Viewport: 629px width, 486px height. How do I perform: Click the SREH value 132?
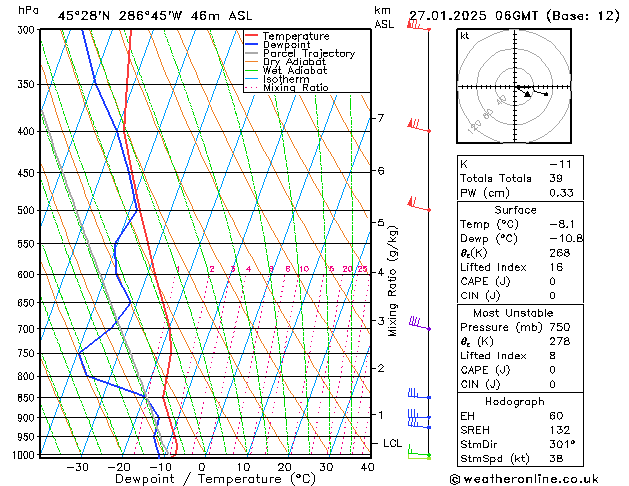click(x=560, y=430)
